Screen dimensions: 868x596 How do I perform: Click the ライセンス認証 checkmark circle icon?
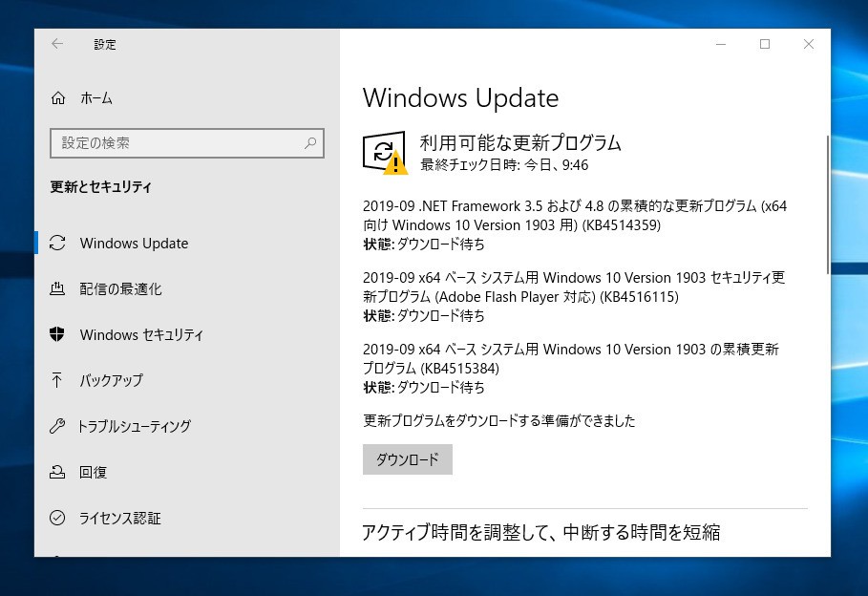coord(57,518)
